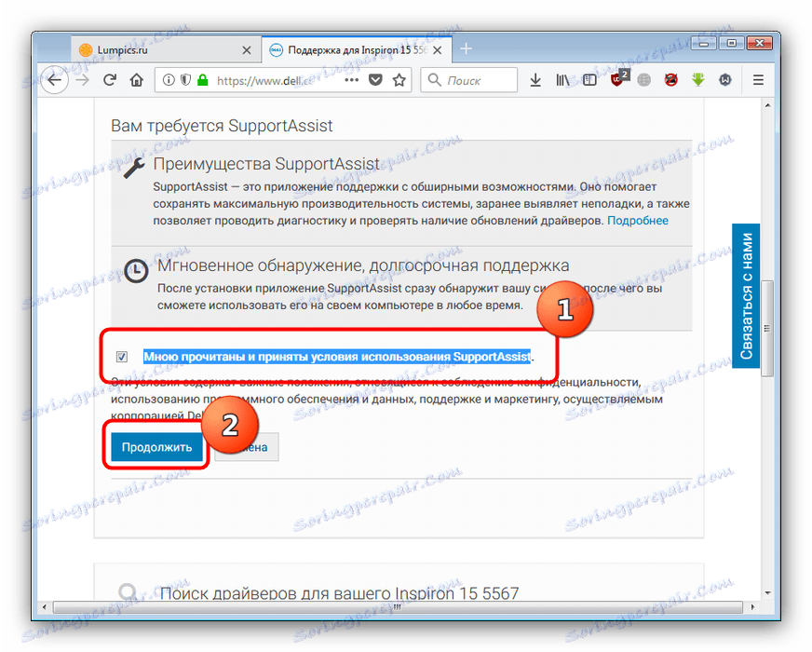812x652 pixels.
Task: Switch to the Lumpics.ru tab
Action: pos(166,49)
